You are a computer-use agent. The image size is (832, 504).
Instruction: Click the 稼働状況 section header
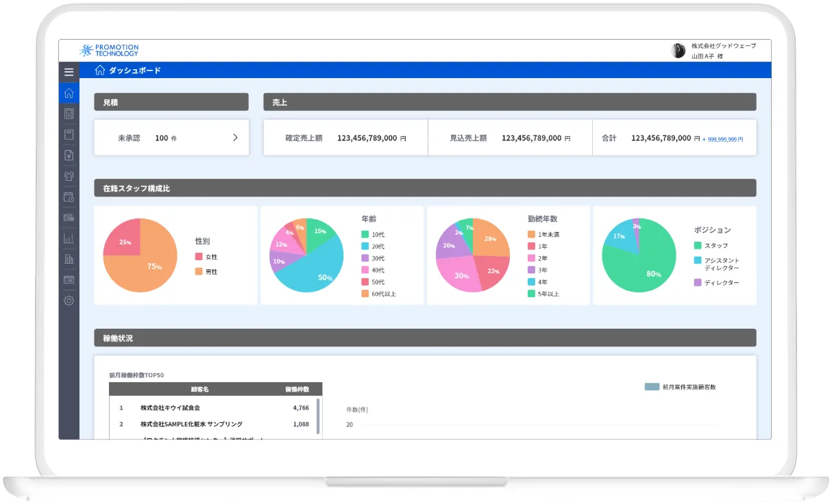(x=425, y=338)
